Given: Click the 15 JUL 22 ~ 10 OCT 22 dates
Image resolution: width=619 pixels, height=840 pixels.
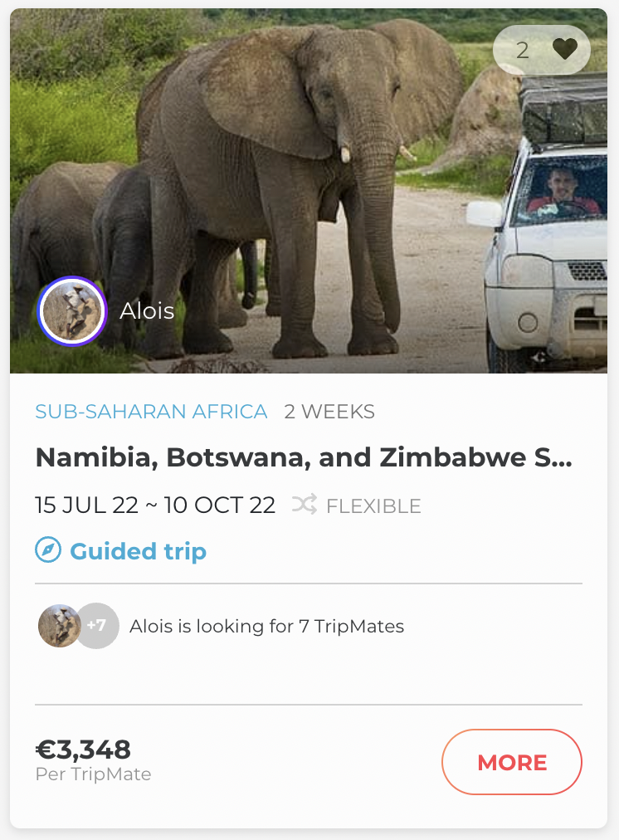Looking at the screenshot, I should 155,505.
